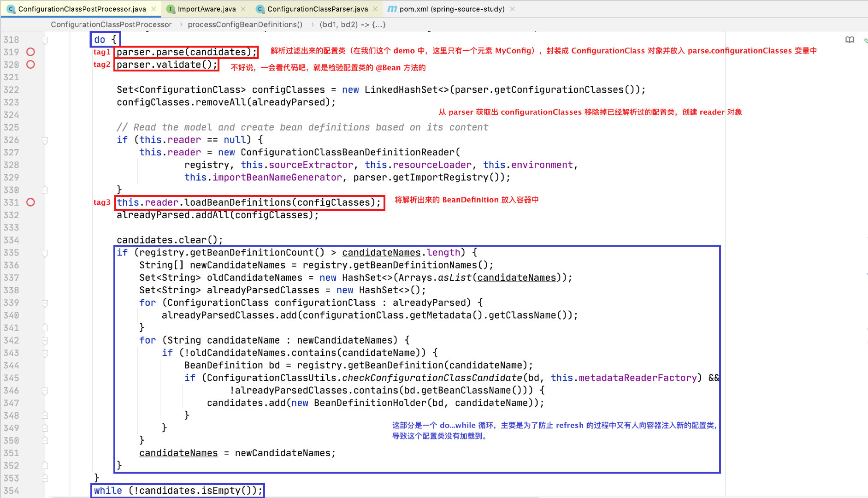Close the ImportAware.java tab
This screenshot has height=498, width=868.
(243, 9)
